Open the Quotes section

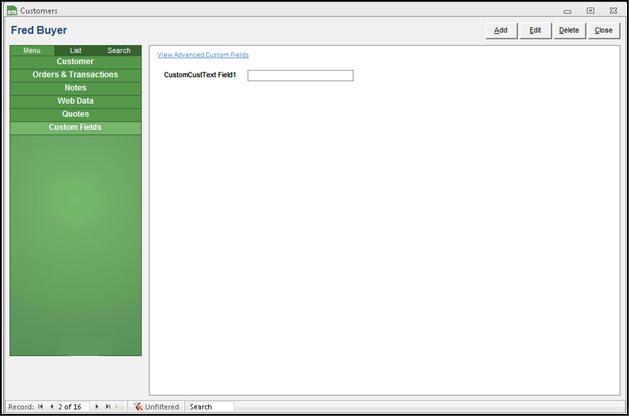[x=75, y=114]
